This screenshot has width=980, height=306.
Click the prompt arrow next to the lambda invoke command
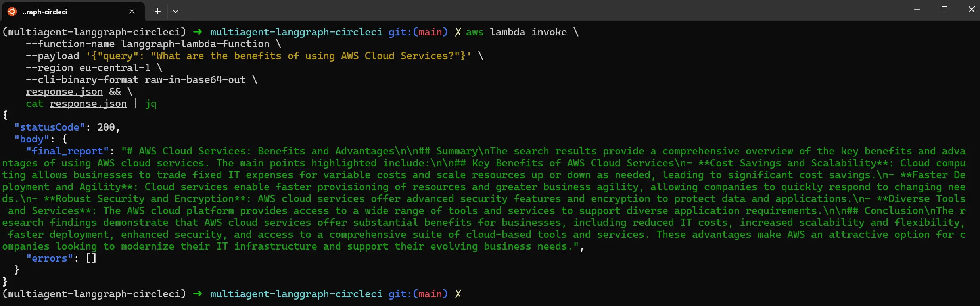click(197, 32)
